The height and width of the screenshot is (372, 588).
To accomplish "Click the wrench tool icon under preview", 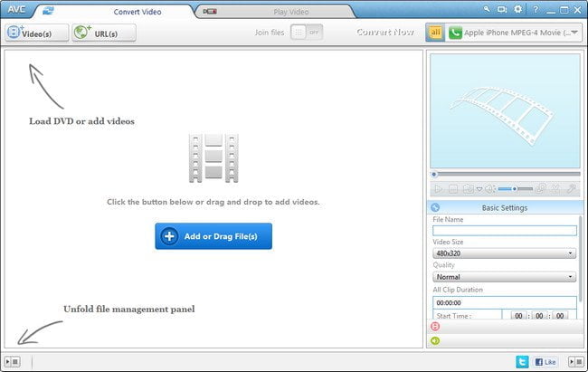I will pos(571,189).
